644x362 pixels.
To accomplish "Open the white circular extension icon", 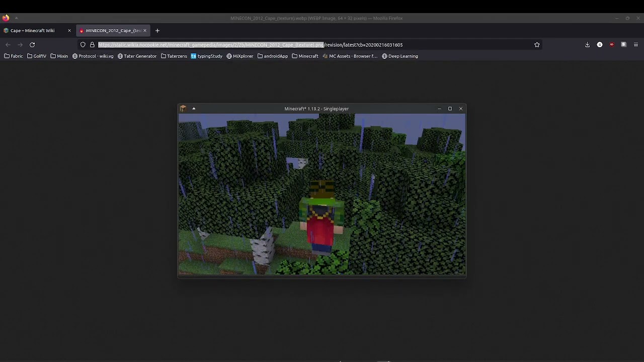I will tap(600, 45).
